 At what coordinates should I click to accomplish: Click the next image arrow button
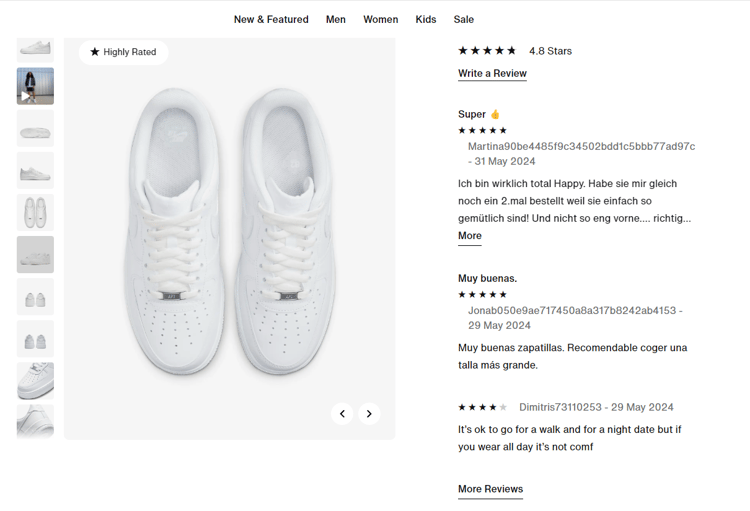pos(369,413)
